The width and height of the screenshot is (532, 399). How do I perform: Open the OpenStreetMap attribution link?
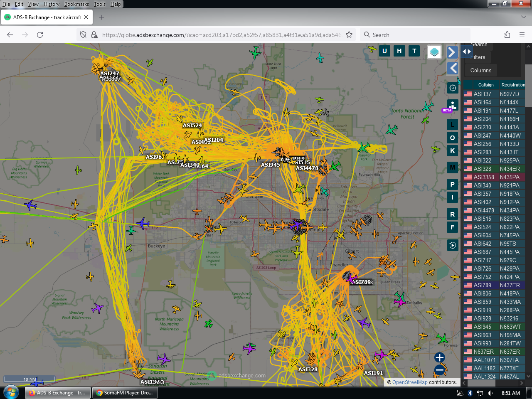(410, 382)
